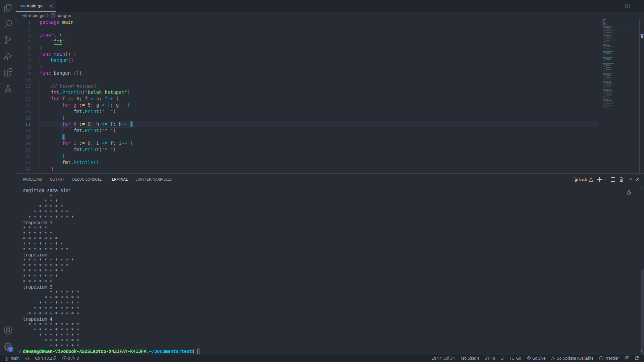The height and width of the screenshot is (362, 644).
Task: Open the Manage gear icon
Action: (x=8, y=347)
